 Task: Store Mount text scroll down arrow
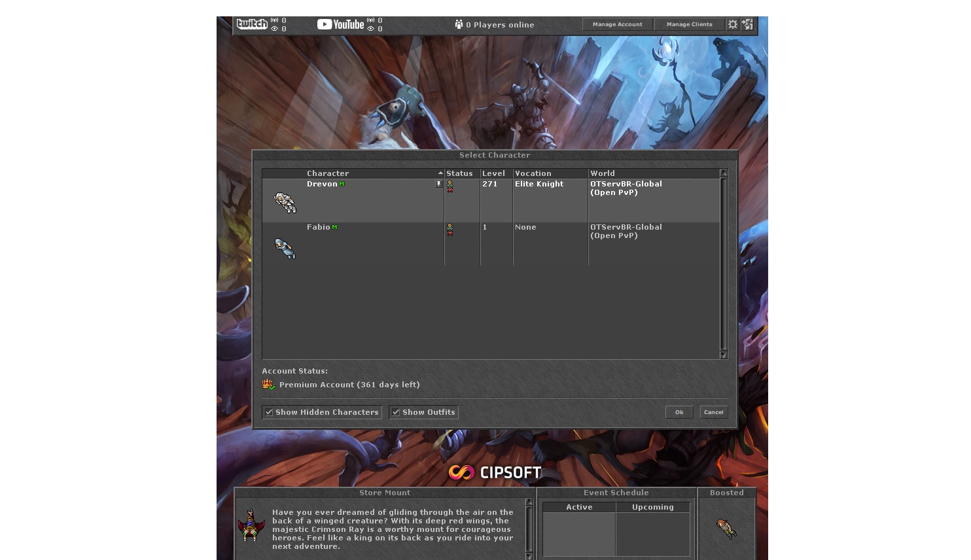pyautogui.click(x=529, y=556)
